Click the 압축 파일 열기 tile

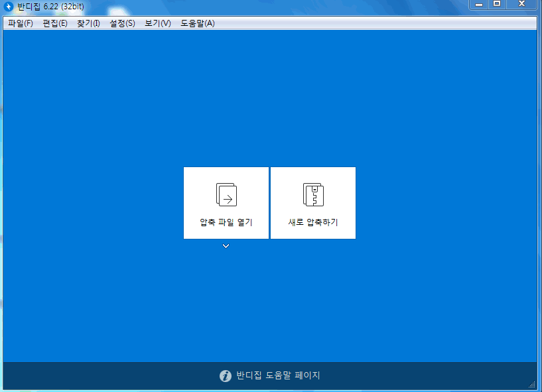pos(226,203)
